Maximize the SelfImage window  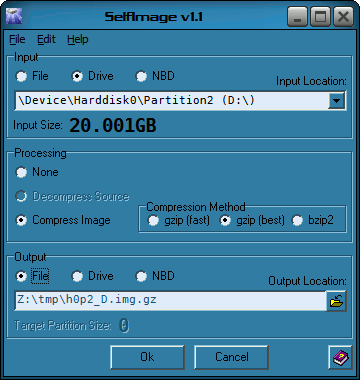point(320,17)
